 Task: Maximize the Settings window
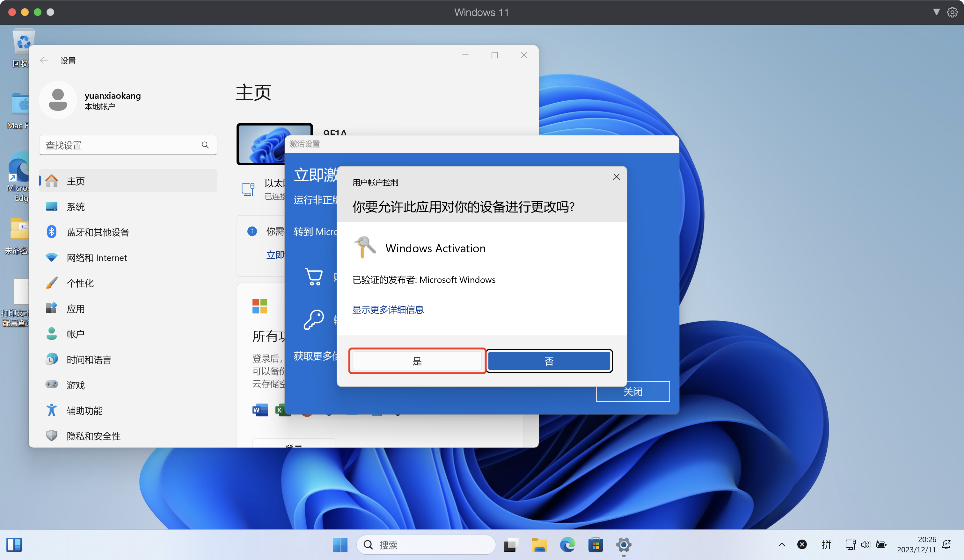coord(495,55)
